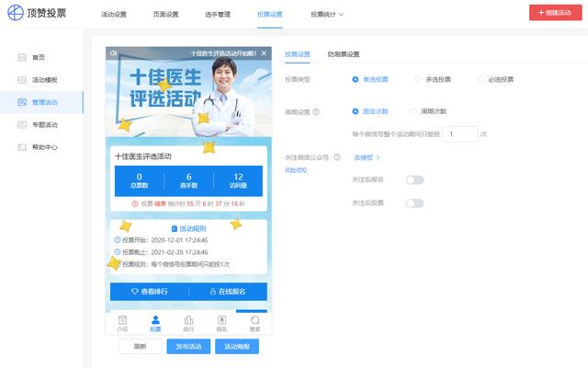Open 专题活动 in the sidebar
588x368 pixels.
pos(44,124)
